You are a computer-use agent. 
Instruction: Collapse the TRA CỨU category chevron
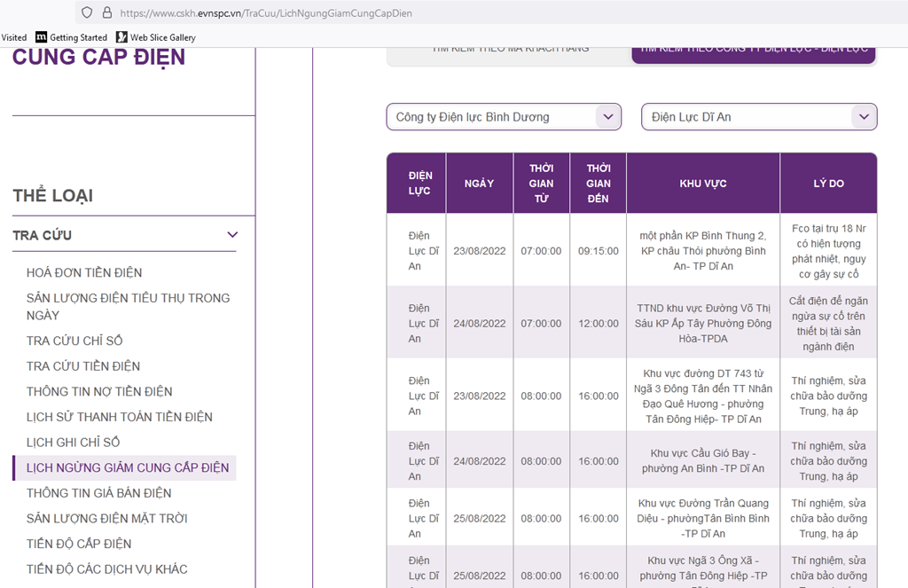point(232,235)
